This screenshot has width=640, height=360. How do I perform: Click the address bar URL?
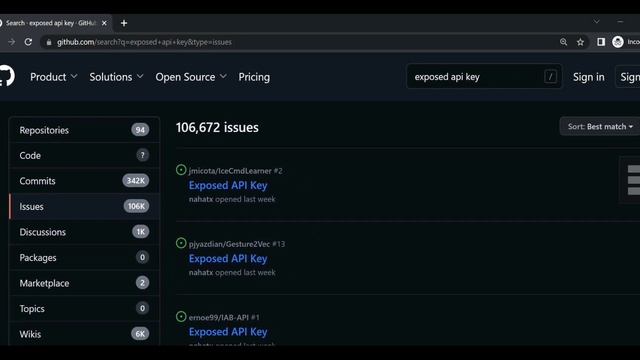(144, 42)
